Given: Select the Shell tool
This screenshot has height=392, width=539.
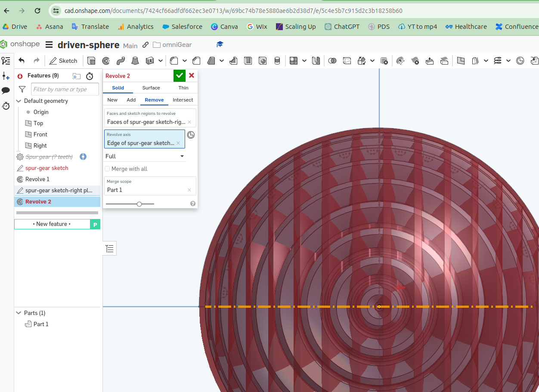Looking at the screenshot, I should tap(248, 61).
